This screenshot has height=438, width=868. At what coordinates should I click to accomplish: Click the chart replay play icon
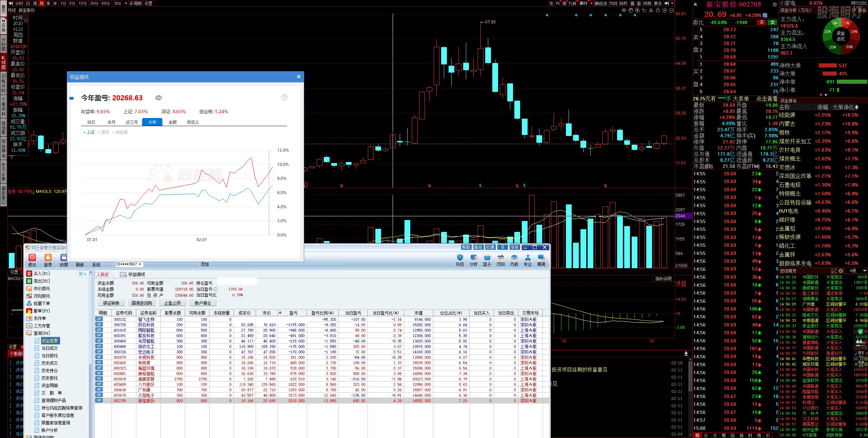(637, 11)
